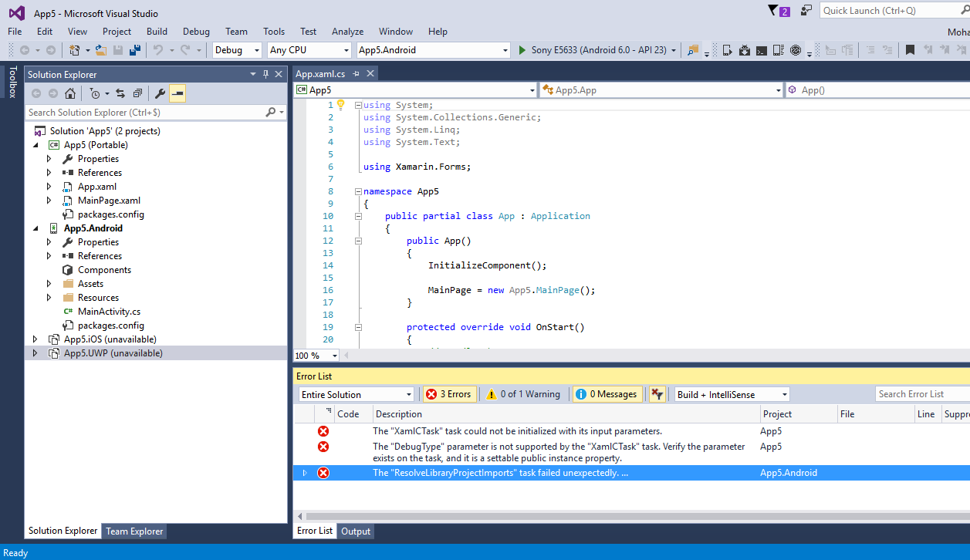Image resolution: width=970 pixels, height=560 pixels.
Task: Open the Entire Solution scope dropdown
Action: tap(357, 394)
